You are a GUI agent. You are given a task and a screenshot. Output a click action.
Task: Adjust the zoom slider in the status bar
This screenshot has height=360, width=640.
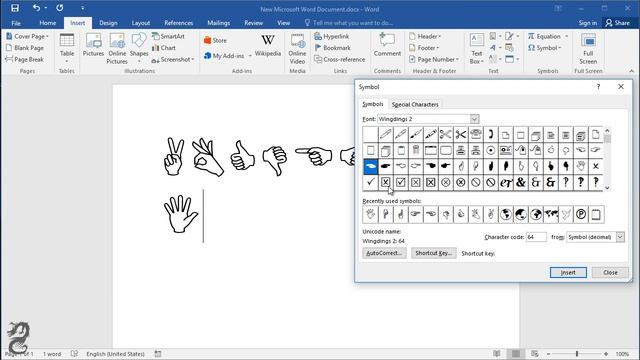(577, 353)
